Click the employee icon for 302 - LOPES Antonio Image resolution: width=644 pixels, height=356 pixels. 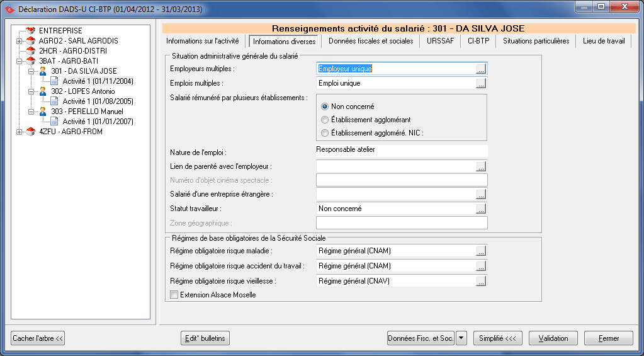coord(43,91)
